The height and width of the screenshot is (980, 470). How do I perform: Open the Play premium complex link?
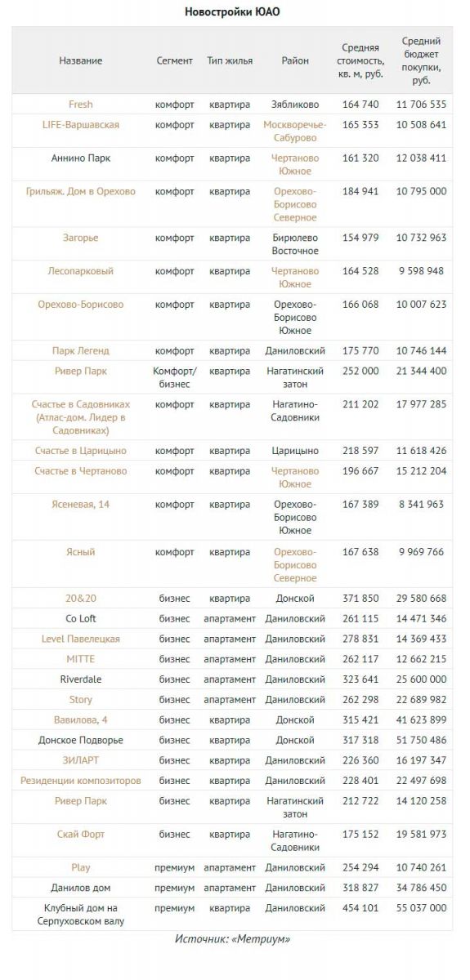pos(80,867)
